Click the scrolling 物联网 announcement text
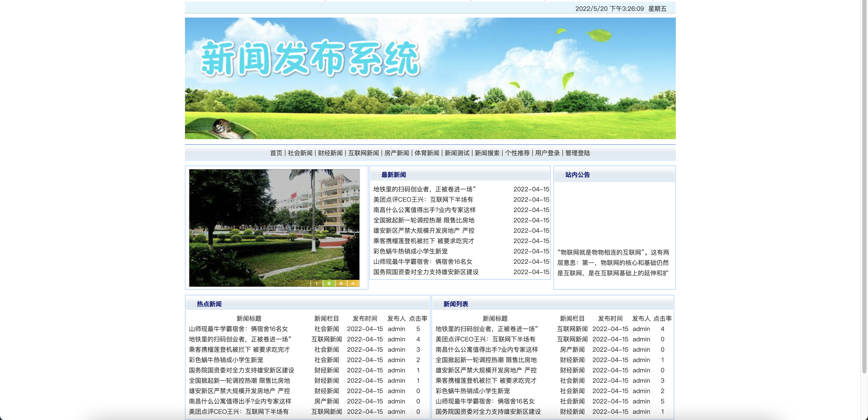This screenshot has height=420, width=868. coord(613,263)
